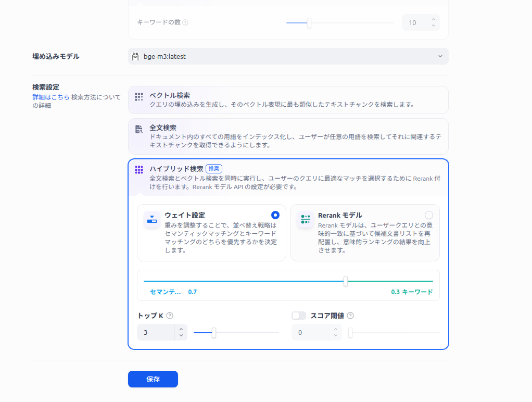
Task: Click the help icon next to トップ K
Action: pos(170,316)
